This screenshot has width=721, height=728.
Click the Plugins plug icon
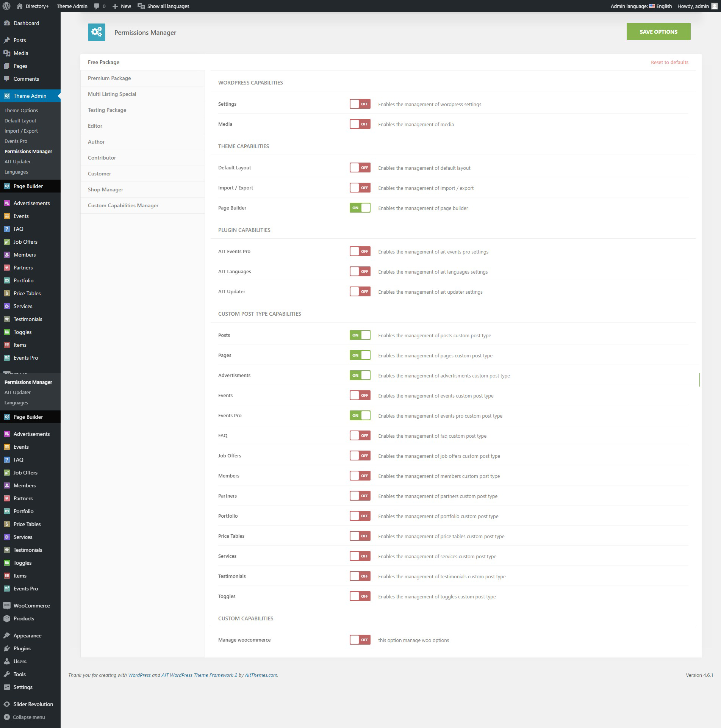point(7,648)
